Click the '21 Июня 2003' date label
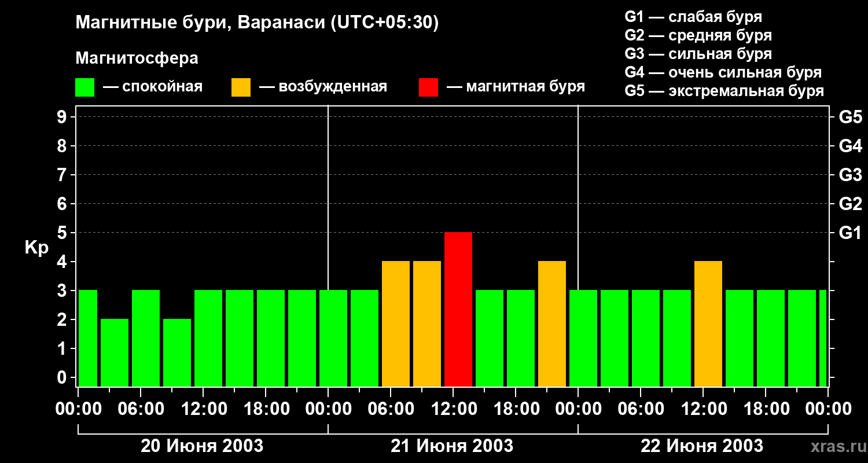The image size is (868, 463). point(452,446)
